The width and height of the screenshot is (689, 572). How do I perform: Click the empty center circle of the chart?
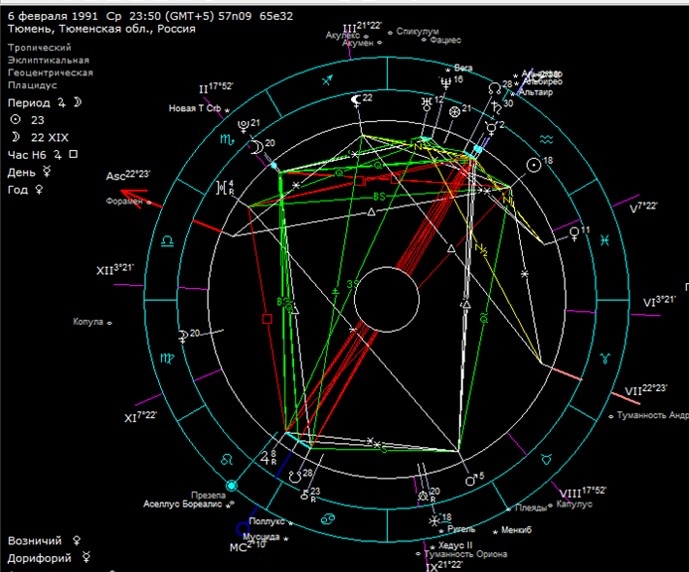point(386,299)
